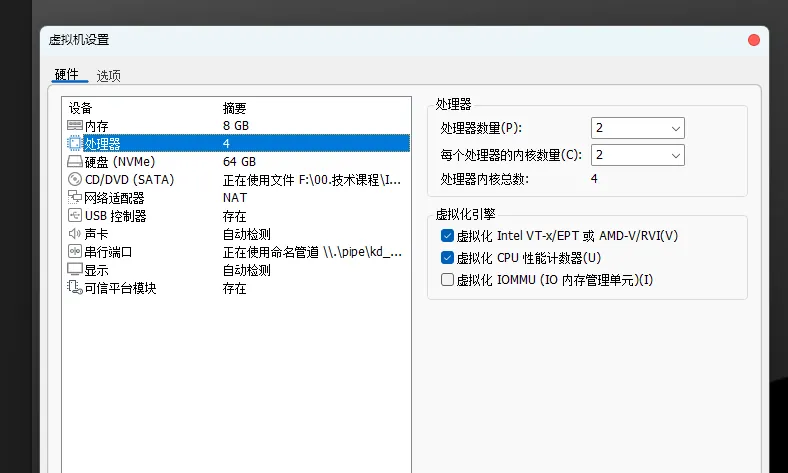Click the 设备 column header
This screenshot has height=473, width=788.
click(x=80, y=108)
